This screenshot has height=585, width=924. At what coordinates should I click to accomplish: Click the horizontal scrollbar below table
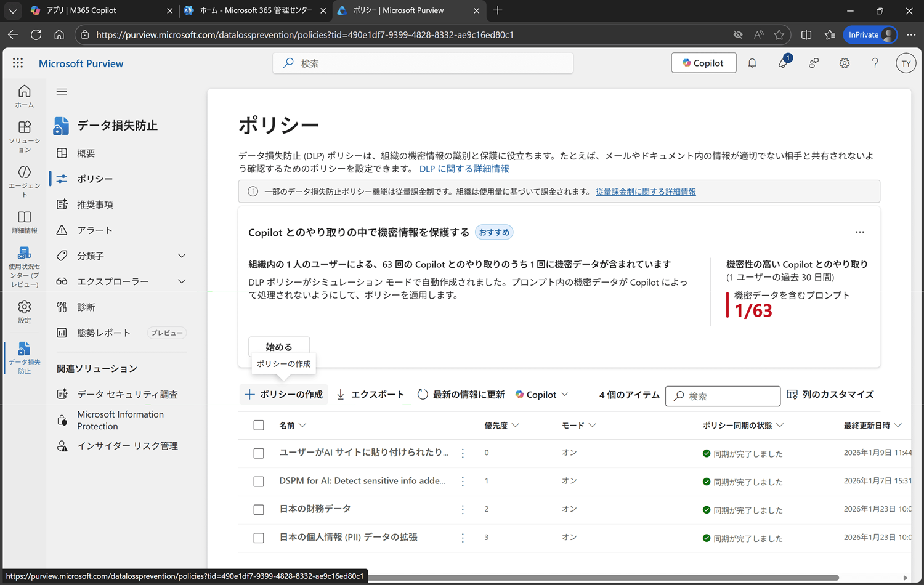coord(604,578)
